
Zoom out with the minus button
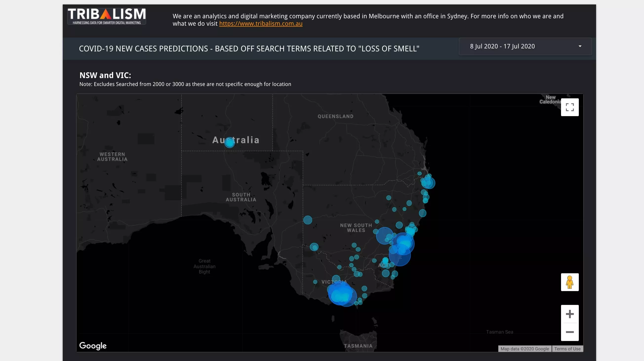click(x=569, y=332)
